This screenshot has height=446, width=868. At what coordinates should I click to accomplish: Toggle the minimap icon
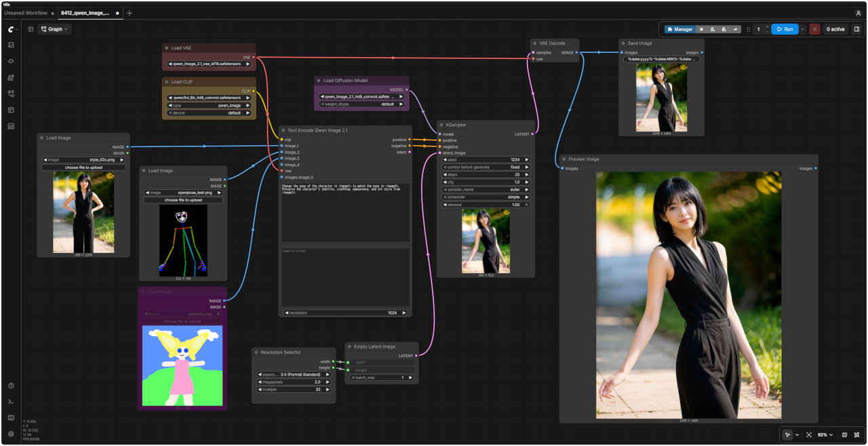(844, 434)
